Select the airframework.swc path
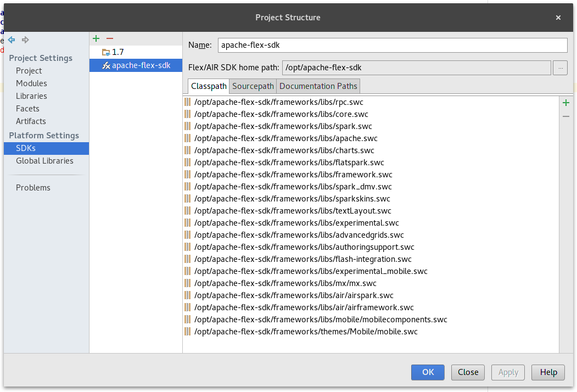The image size is (577, 392). [x=304, y=307]
